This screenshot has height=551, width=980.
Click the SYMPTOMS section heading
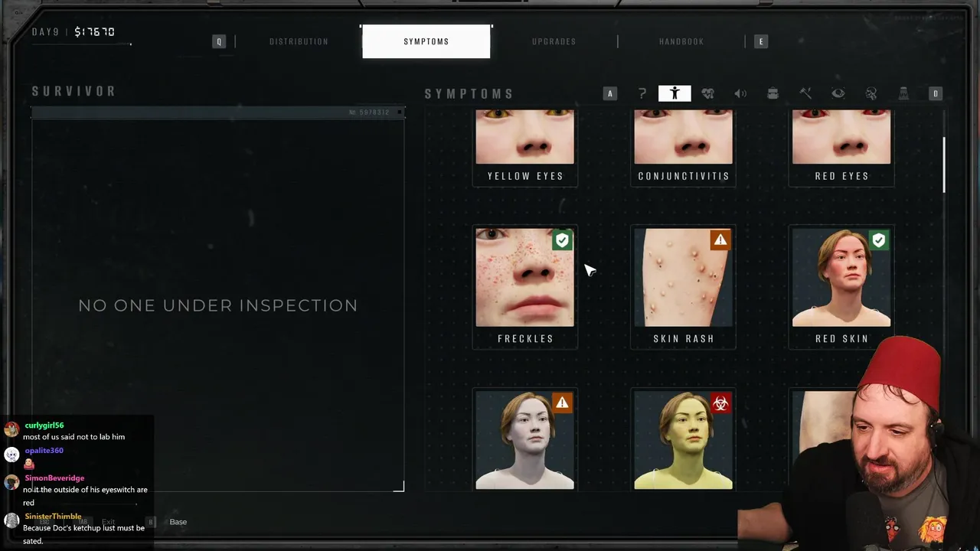(x=469, y=93)
